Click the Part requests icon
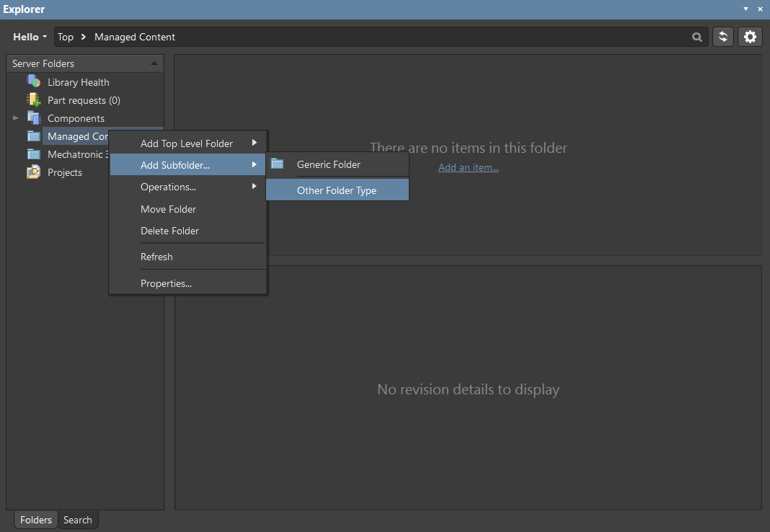Viewport: 770px width, 532px height. point(33,99)
